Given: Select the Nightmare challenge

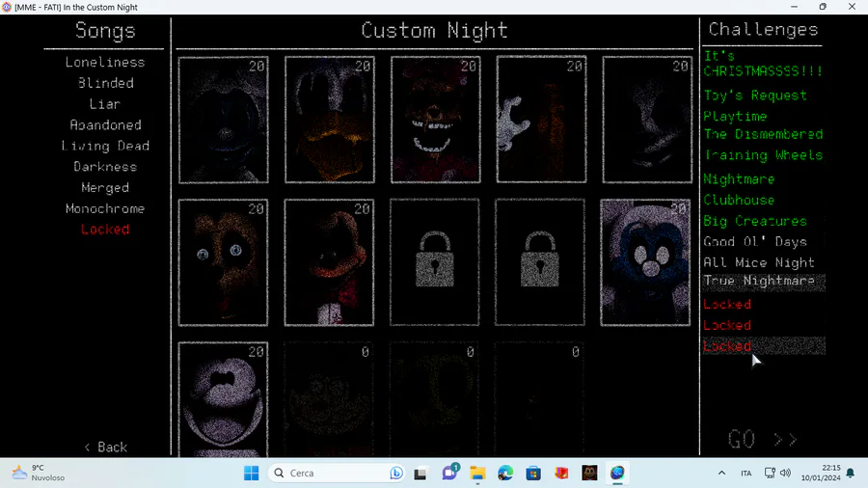Looking at the screenshot, I should tap(739, 179).
